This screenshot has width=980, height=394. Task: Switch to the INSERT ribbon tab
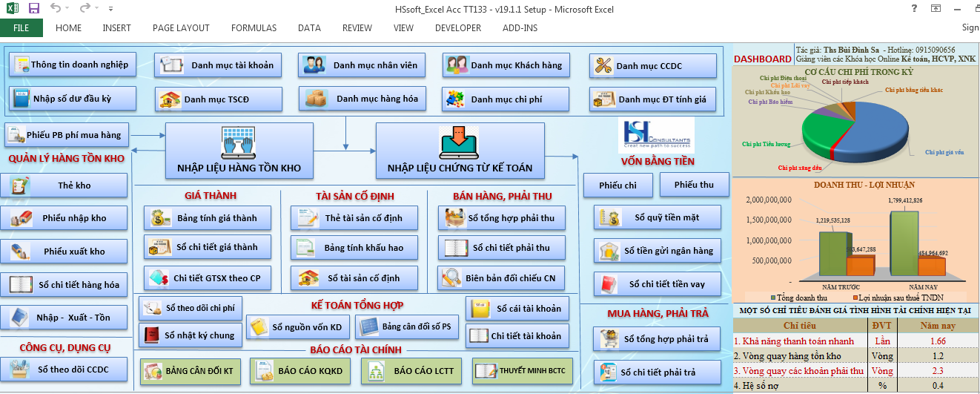coord(116,28)
